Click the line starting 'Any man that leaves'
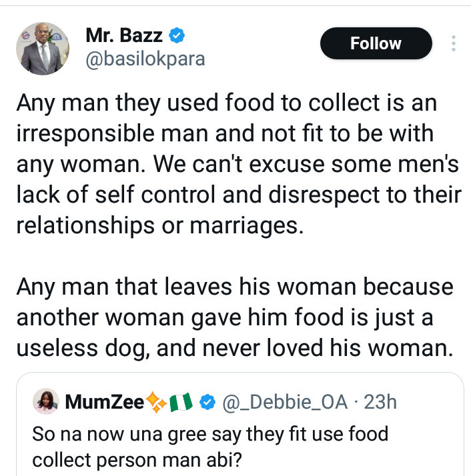 coord(234,287)
